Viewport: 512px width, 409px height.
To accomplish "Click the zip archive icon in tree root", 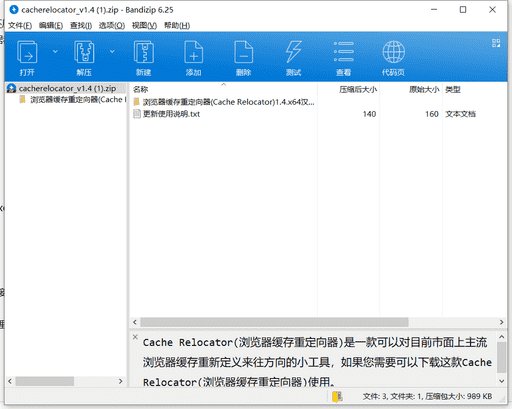I will [12, 88].
